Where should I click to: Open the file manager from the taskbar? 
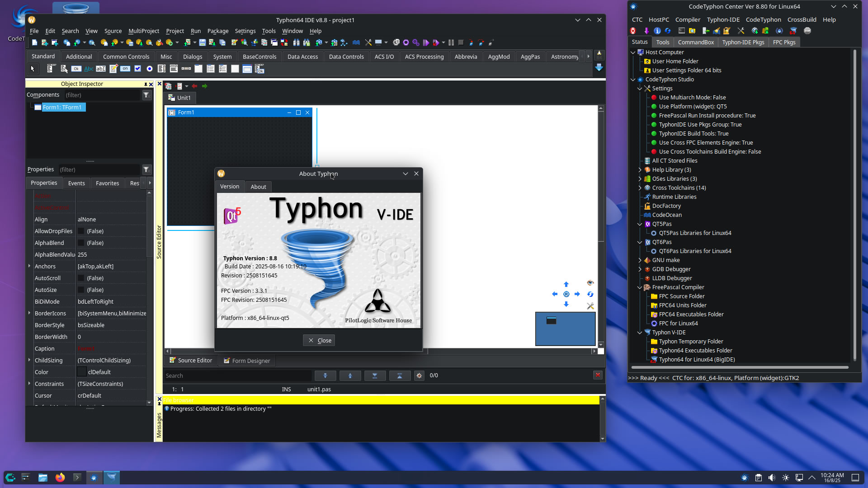pyautogui.click(x=43, y=477)
